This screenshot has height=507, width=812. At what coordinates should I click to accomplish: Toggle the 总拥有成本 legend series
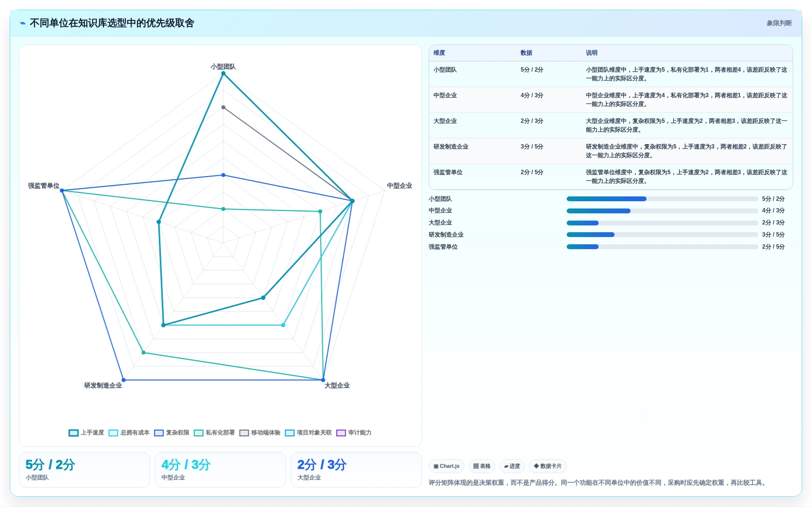click(x=129, y=432)
